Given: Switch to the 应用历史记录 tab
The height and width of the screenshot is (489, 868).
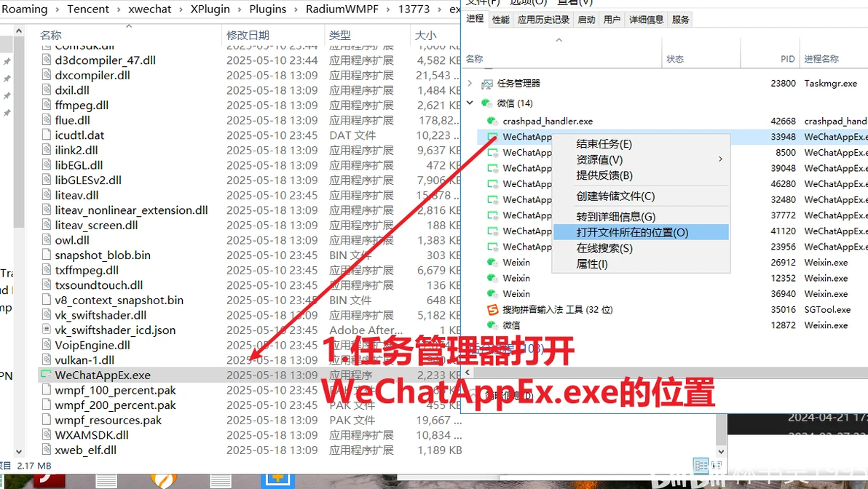Looking at the screenshot, I should click(x=543, y=20).
